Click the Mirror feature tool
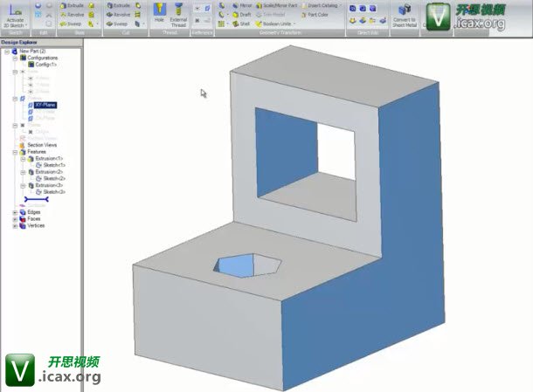 242,5
